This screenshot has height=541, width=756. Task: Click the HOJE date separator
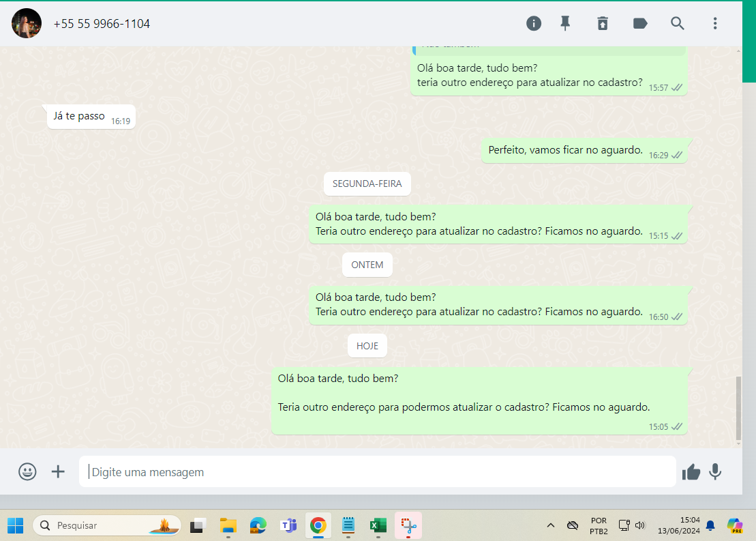[367, 346]
